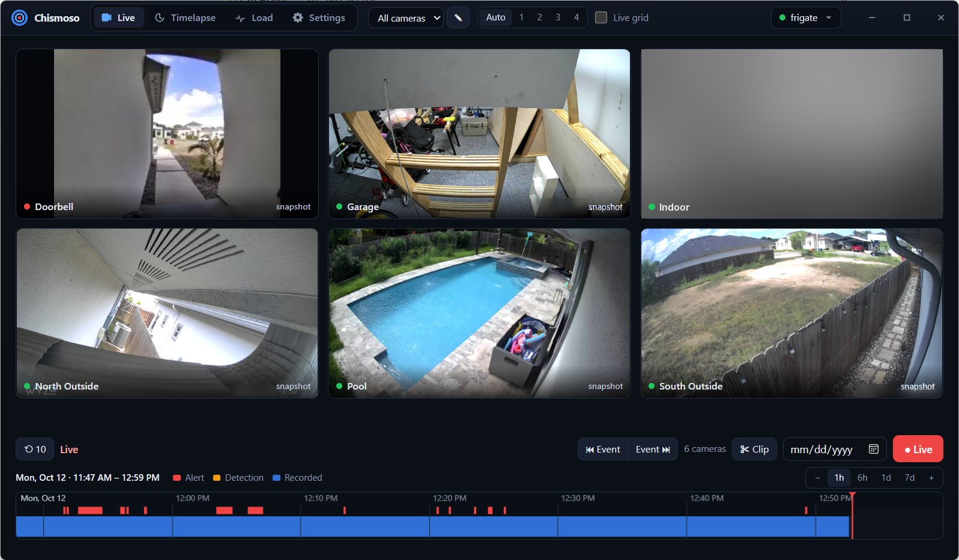The image size is (959, 560).
Task: Click the timeline date range heading
Action: coord(88,478)
